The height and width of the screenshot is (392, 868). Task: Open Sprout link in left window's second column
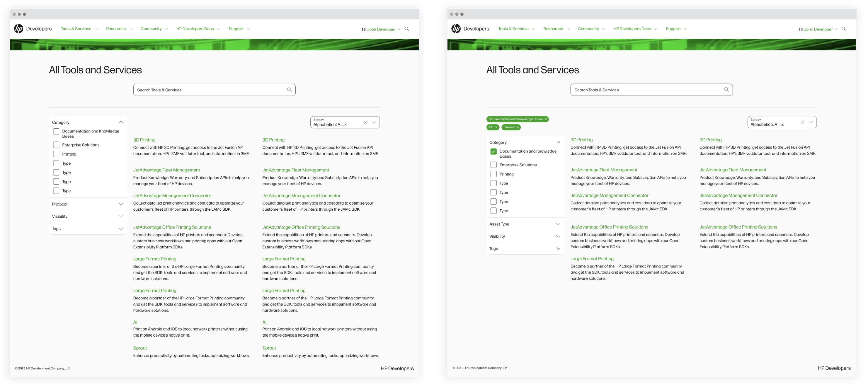click(x=269, y=348)
